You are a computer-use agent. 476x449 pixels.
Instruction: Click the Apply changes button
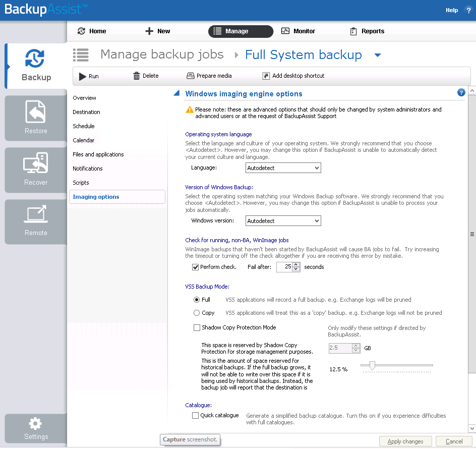405,441
